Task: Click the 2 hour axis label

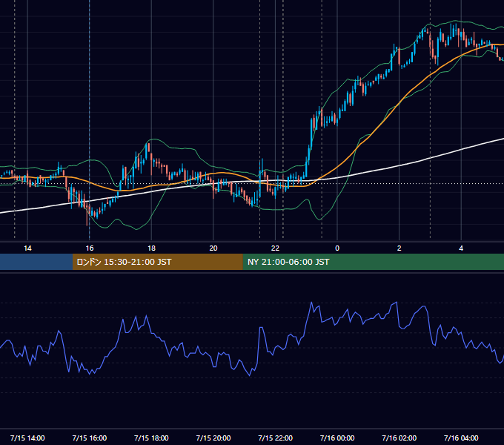Action: 399,248
